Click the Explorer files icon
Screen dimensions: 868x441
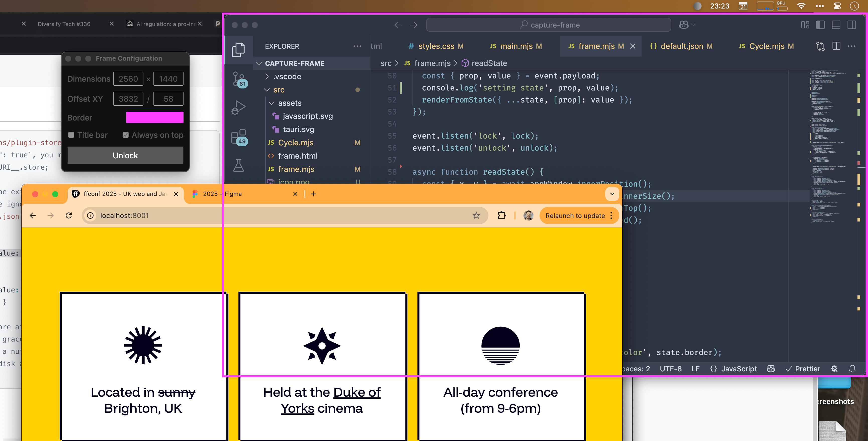pos(239,49)
